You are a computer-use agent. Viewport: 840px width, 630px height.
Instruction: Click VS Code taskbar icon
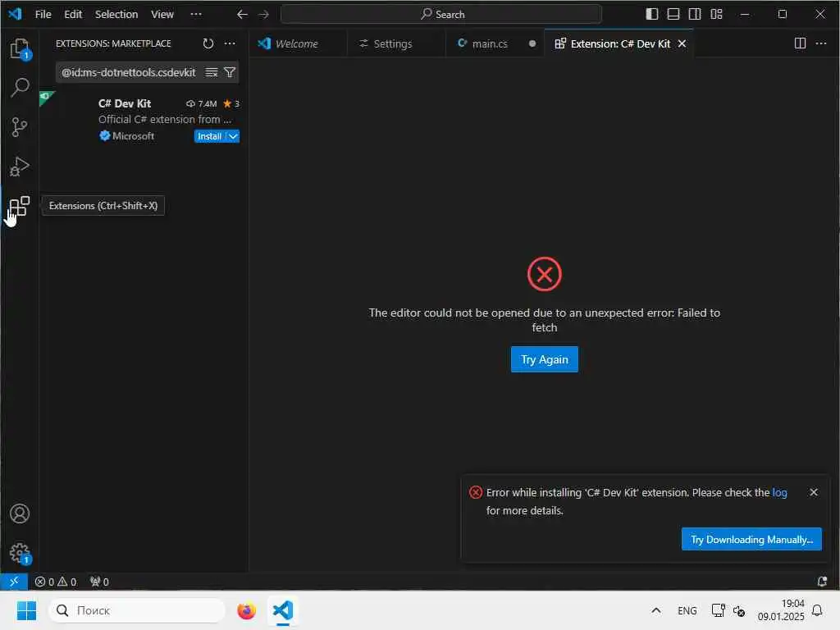pyautogui.click(x=283, y=610)
